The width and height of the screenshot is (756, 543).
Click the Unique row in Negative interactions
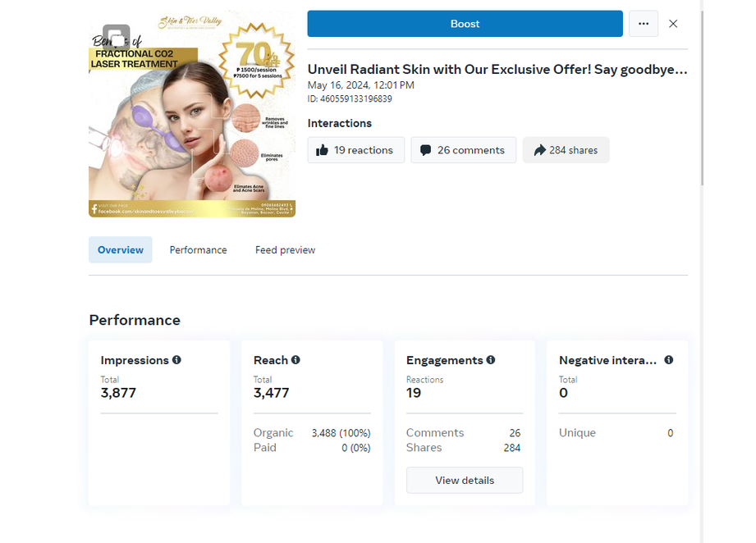tap(616, 432)
